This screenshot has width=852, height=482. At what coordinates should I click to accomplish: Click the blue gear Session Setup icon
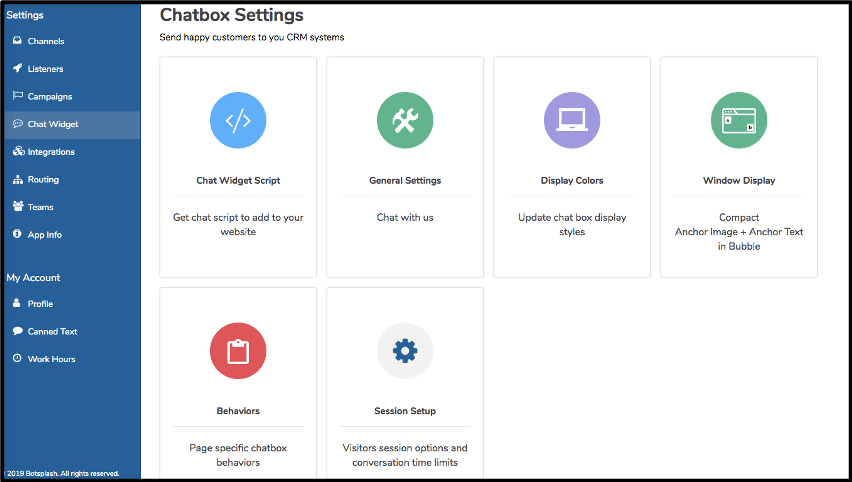(405, 350)
